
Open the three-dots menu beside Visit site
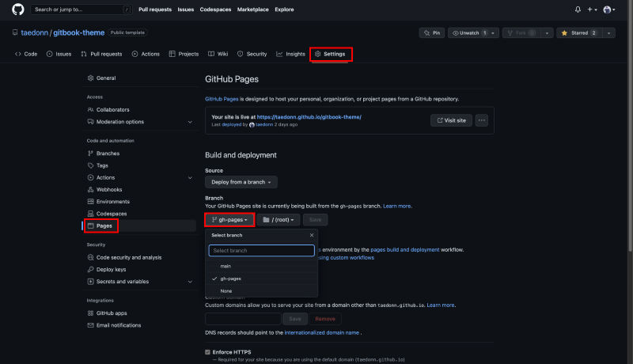pyautogui.click(x=482, y=120)
